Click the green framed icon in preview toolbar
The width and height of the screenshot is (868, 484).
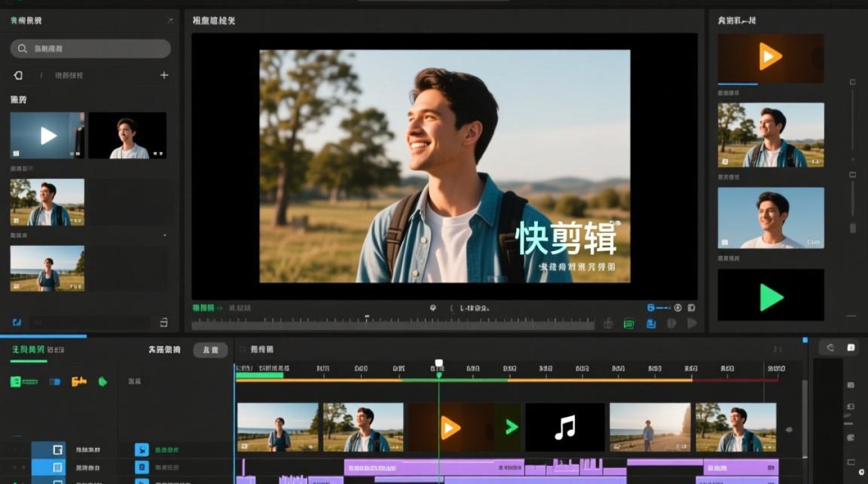628,324
